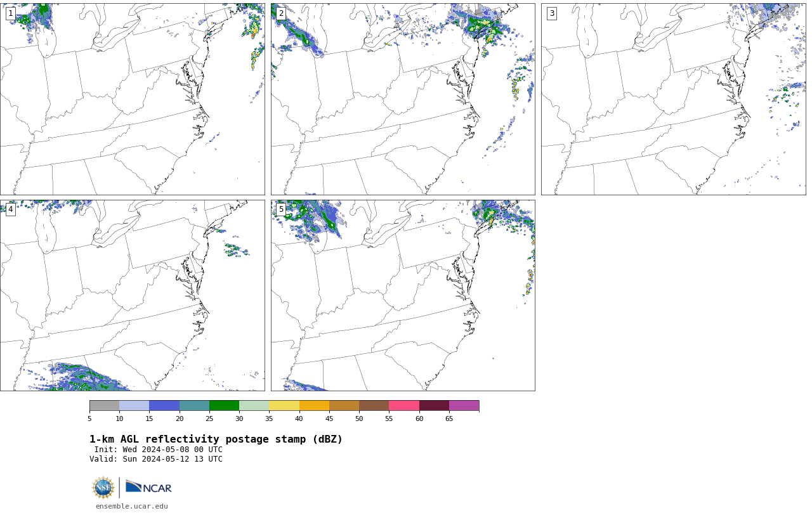Viewport: 812px width, 513px height.
Task: Click the maroon 60-65 dBZ swatch
Action: pos(434,406)
